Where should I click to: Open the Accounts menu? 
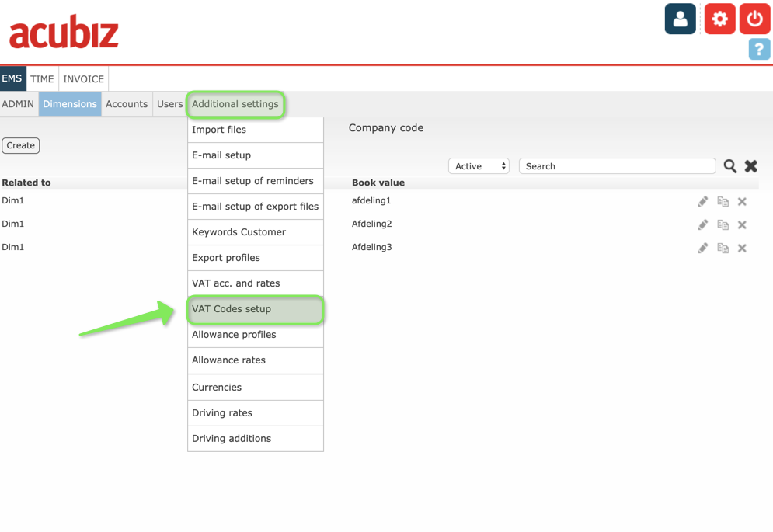click(127, 104)
